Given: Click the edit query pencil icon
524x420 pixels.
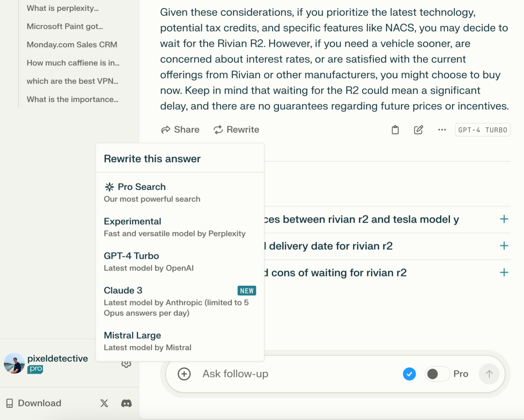Looking at the screenshot, I should point(419,130).
